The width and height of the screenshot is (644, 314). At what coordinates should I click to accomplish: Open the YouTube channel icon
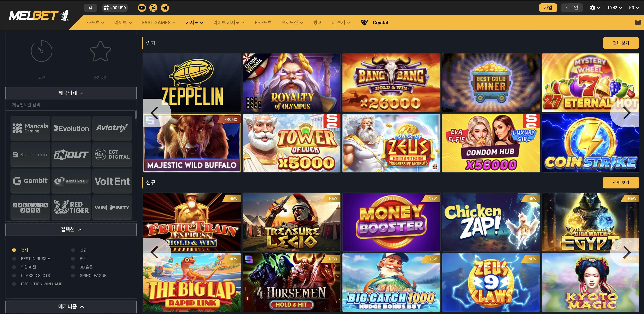click(142, 8)
